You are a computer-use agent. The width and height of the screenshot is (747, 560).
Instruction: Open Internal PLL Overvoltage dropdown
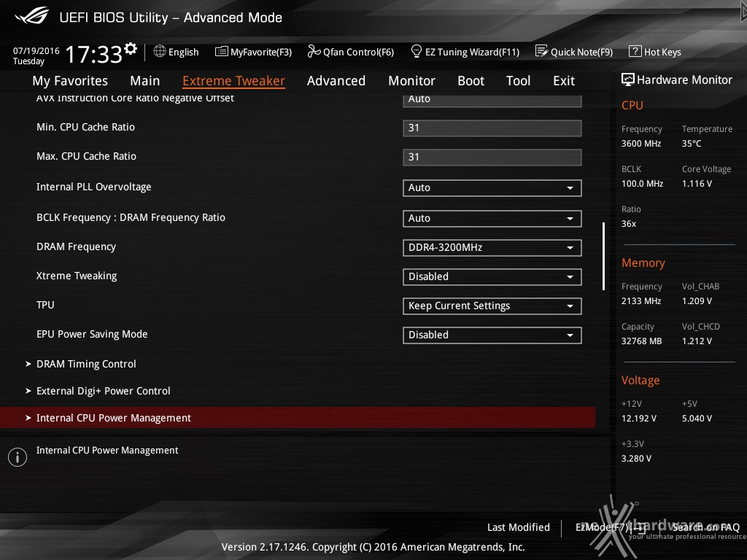coord(492,187)
